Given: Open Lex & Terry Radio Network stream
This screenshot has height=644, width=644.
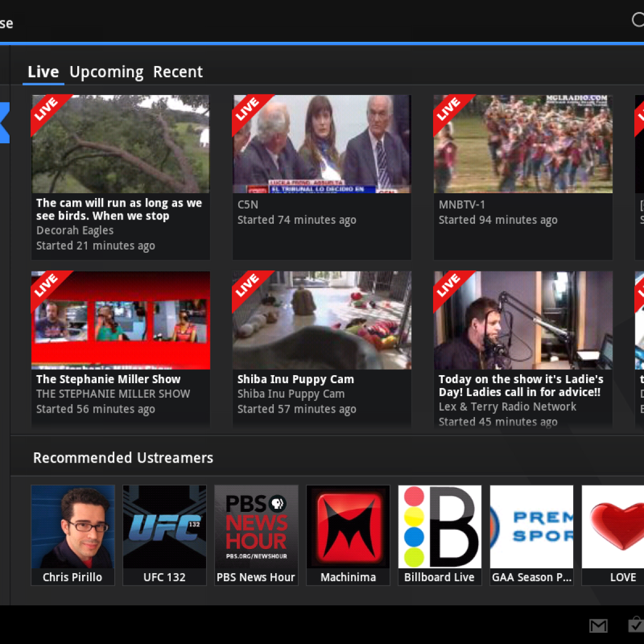Looking at the screenshot, I should [x=523, y=320].
